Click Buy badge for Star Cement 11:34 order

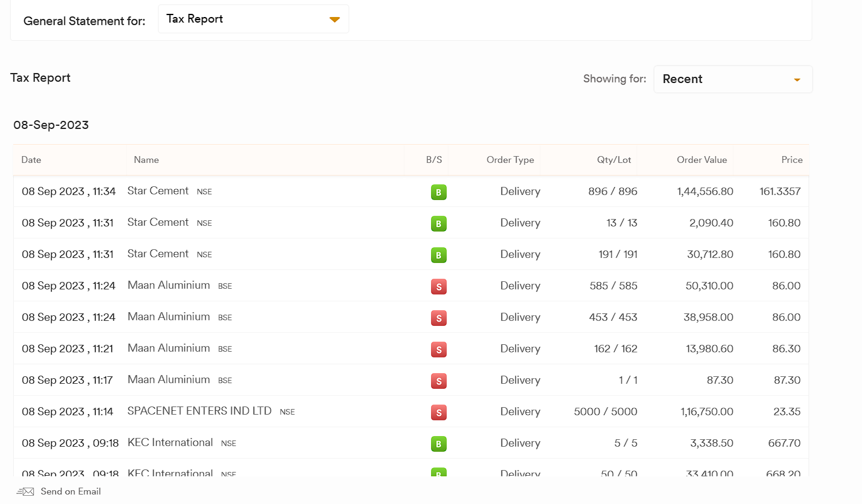tap(439, 192)
